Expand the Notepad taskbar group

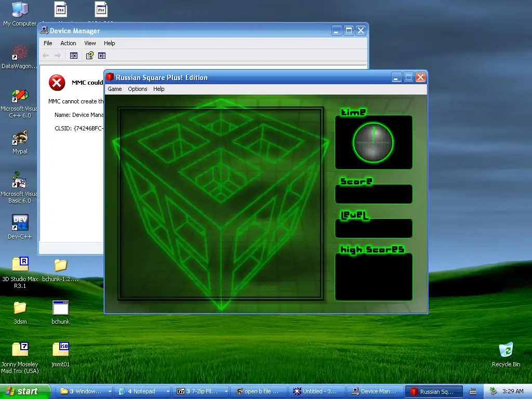pos(142,392)
